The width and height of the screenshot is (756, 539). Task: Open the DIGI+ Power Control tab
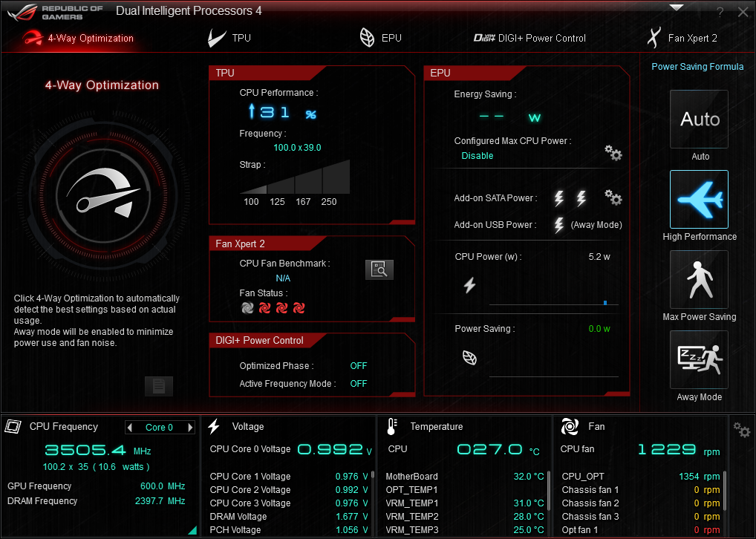pos(529,38)
